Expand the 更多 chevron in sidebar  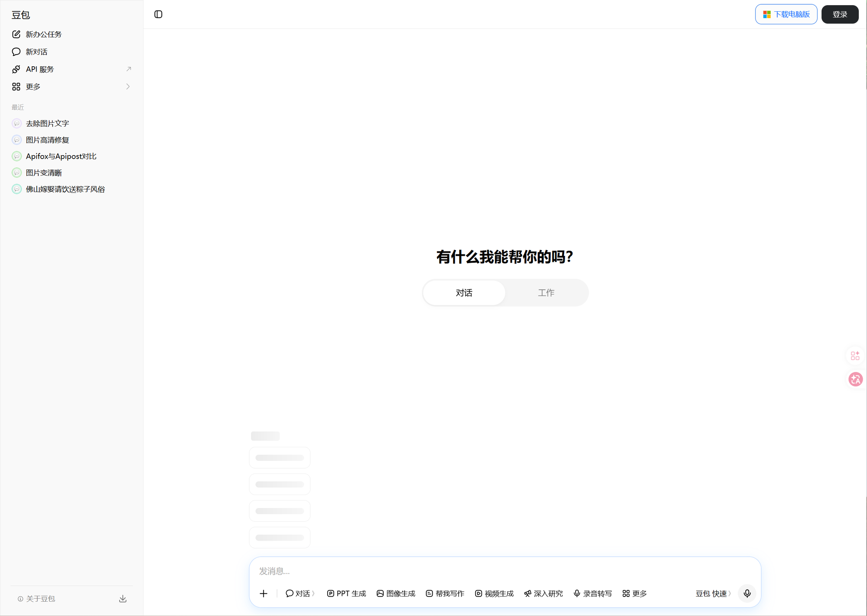point(128,87)
